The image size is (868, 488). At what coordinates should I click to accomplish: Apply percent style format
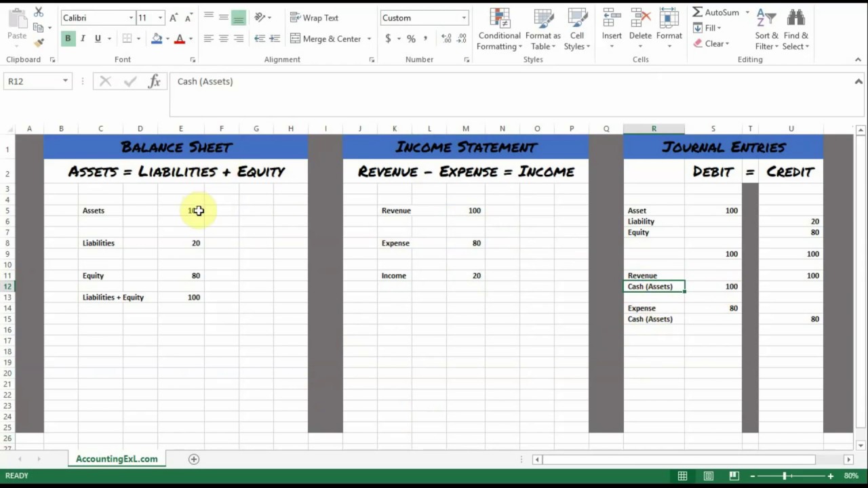(x=411, y=39)
